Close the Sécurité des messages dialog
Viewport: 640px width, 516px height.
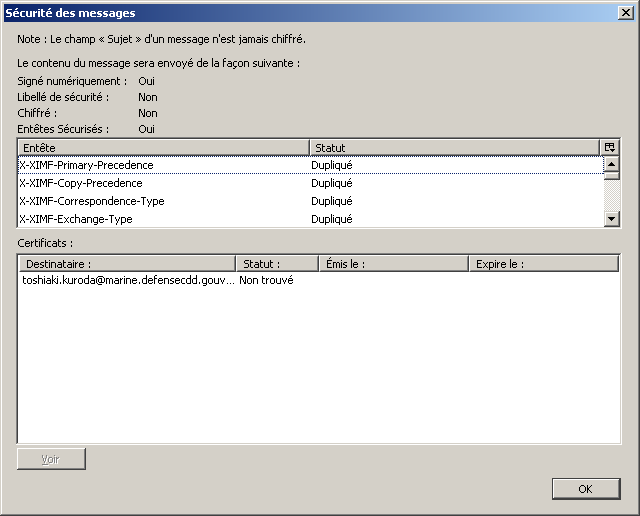coord(625,13)
